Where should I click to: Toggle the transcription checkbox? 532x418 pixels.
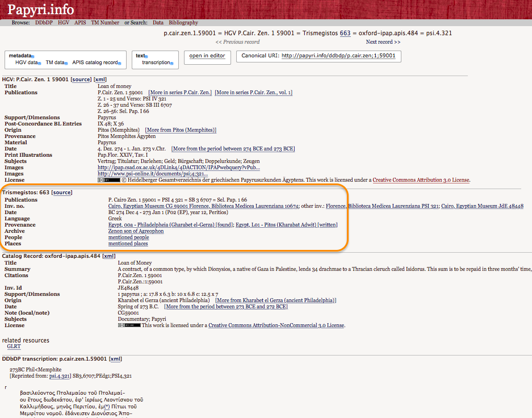[171, 63]
